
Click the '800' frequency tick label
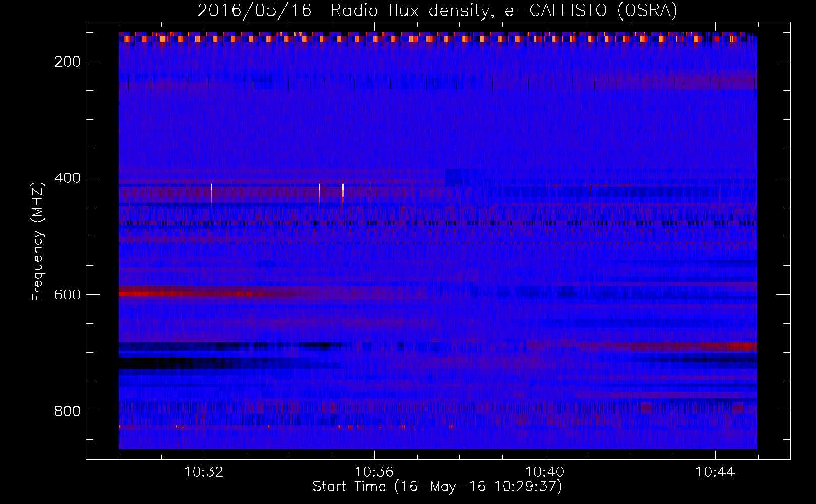(68, 411)
